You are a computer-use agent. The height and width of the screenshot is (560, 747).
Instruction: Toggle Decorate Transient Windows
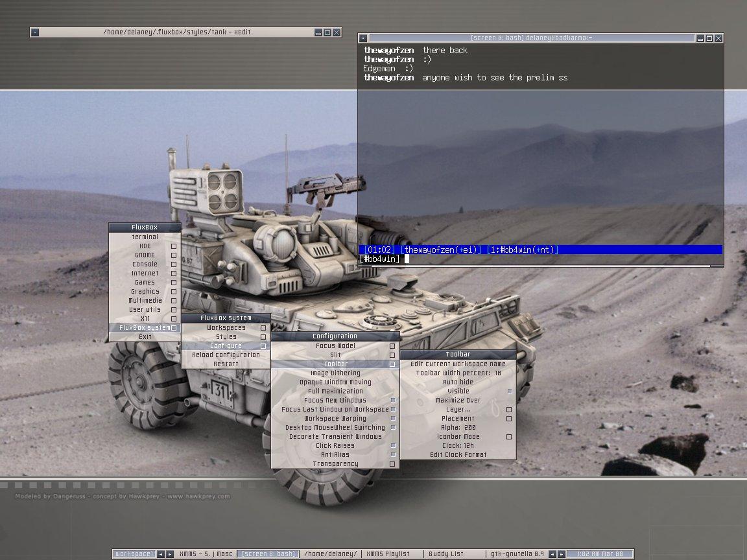coord(335,437)
